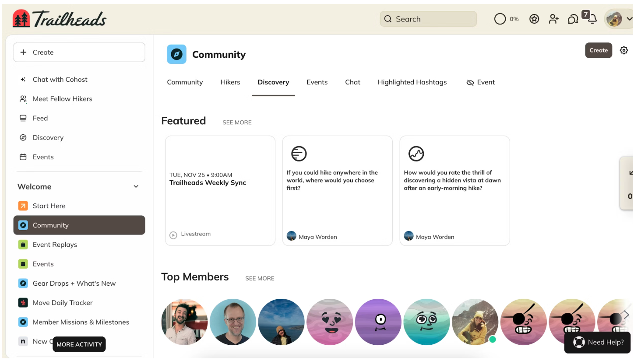Click the people icon of Meet Fellow Hikers
634x364 pixels.
[23, 99]
